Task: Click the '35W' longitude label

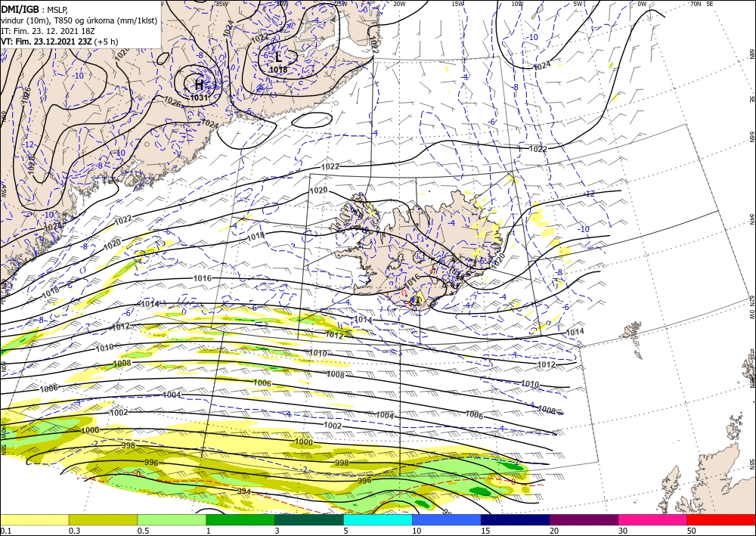Action: 222,4
